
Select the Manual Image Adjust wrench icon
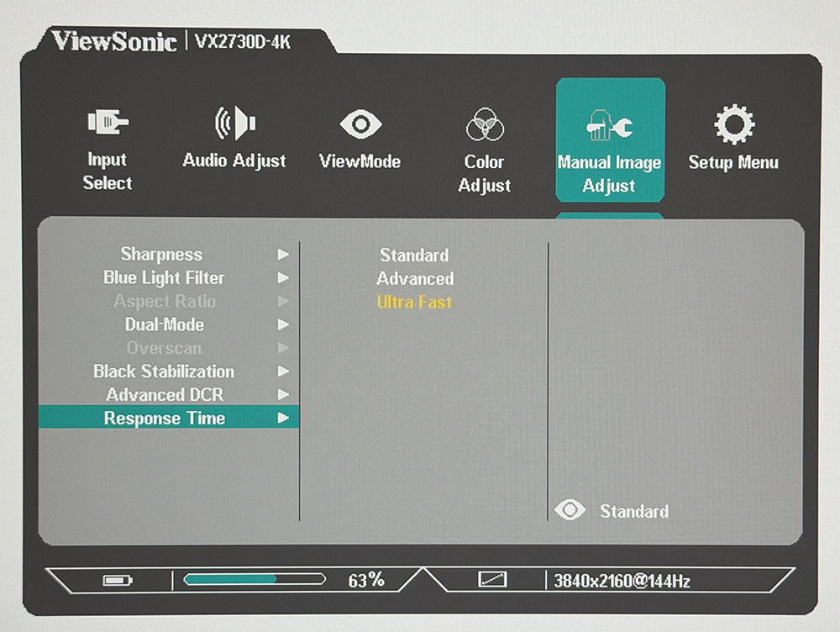coord(610,125)
